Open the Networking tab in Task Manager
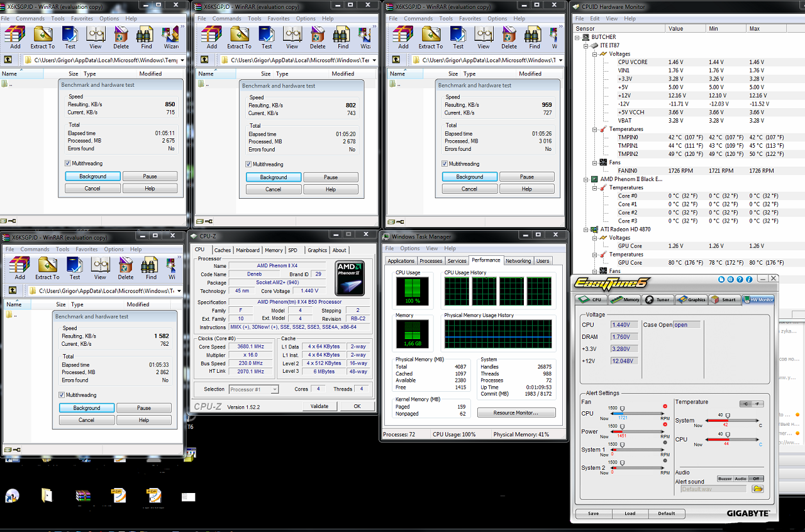This screenshot has width=805, height=532. coord(518,261)
